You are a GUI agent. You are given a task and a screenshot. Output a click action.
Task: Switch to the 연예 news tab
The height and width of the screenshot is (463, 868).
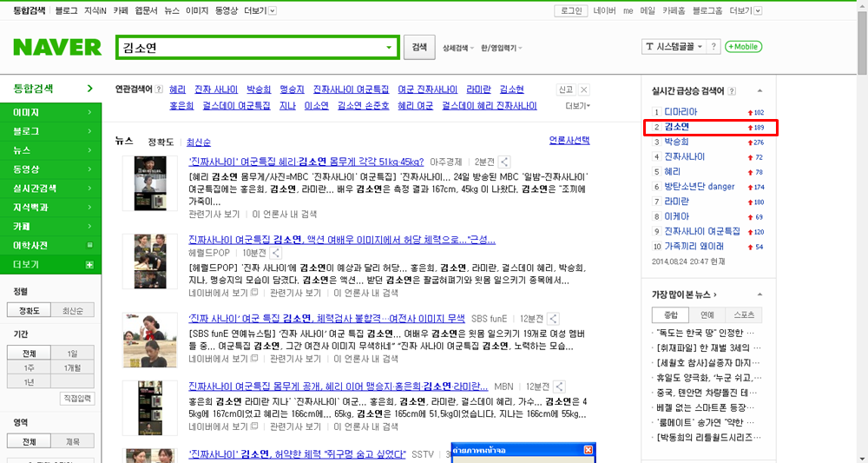point(707,314)
